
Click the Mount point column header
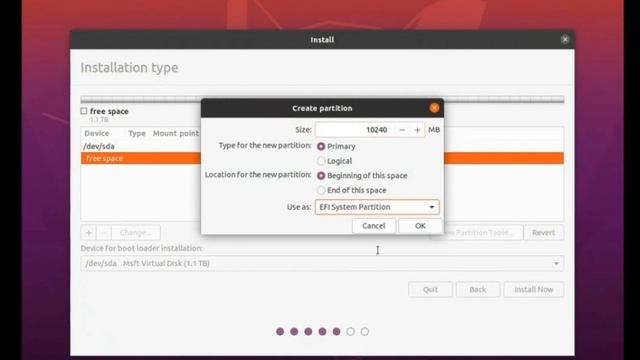[x=176, y=133]
